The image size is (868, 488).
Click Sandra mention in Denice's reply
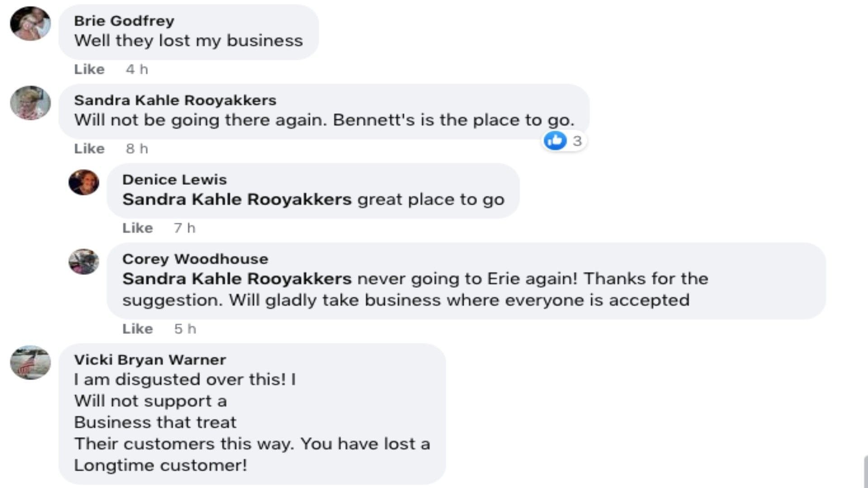[x=236, y=199]
